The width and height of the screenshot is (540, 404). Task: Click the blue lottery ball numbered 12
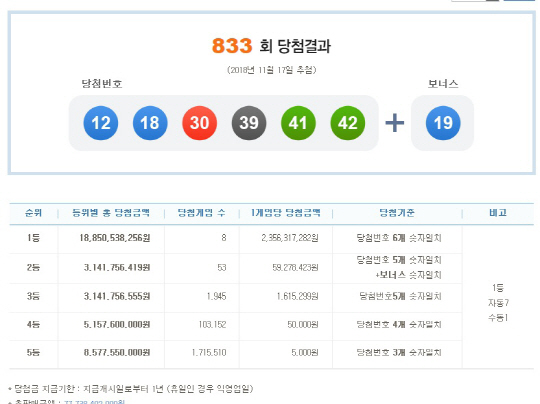pos(101,123)
